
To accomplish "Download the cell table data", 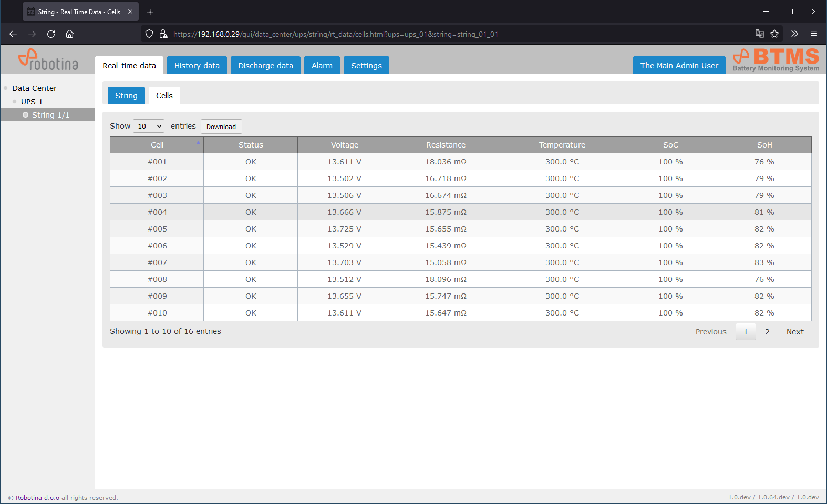I will click(x=221, y=127).
